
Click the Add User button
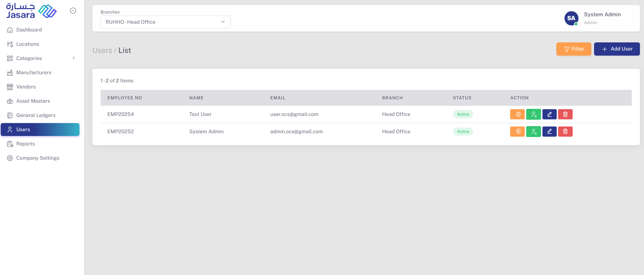pos(616,49)
